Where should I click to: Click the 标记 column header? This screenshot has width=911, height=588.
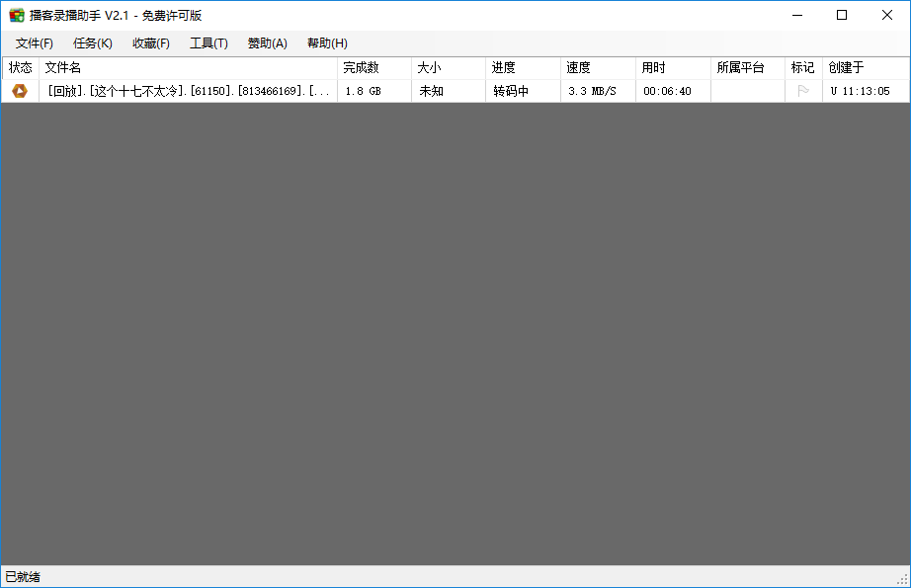pos(803,68)
